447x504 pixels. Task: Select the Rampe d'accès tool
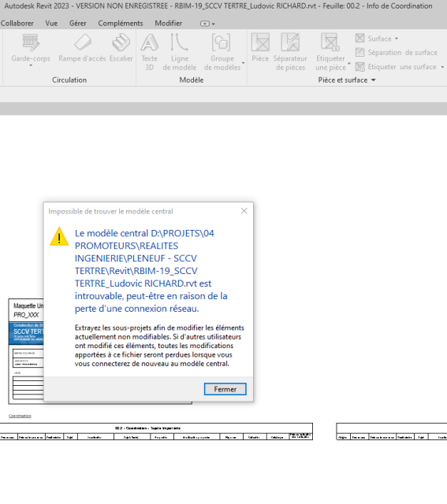82,48
